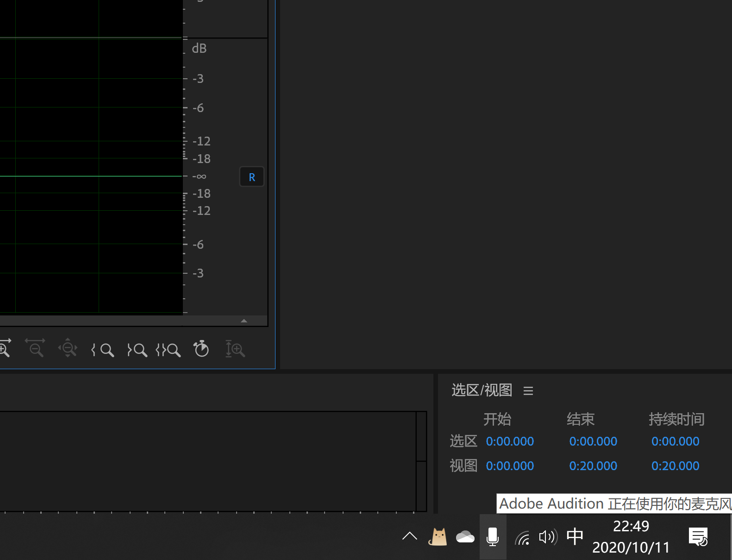
Task: Click the 选区 end time field
Action: (x=593, y=441)
